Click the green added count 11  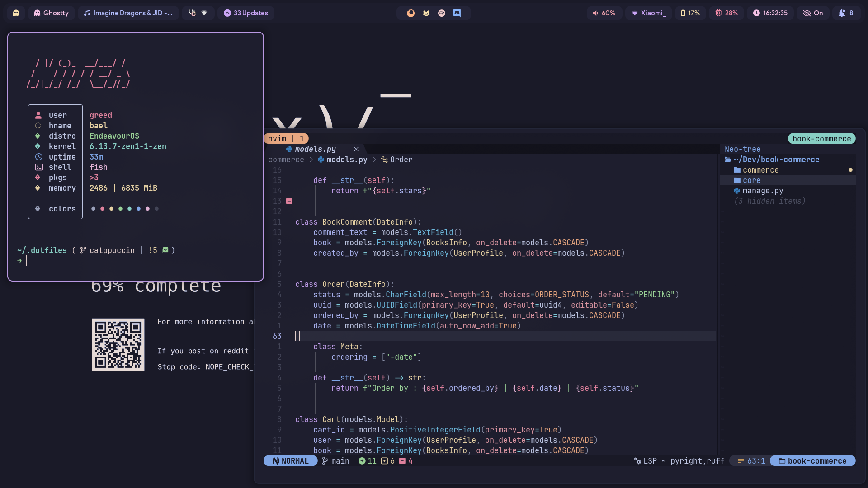[368, 461]
